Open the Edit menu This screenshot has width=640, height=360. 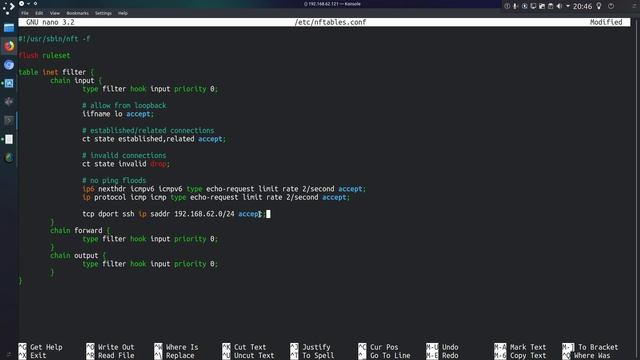pos(39,13)
